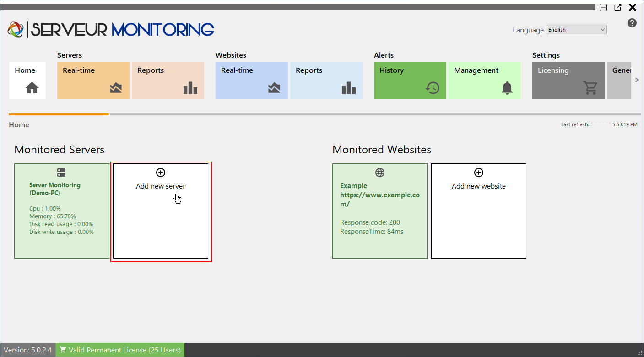This screenshot has height=357, width=644.
Task: Grab the window resize grip corner
Action: (x=640, y=353)
